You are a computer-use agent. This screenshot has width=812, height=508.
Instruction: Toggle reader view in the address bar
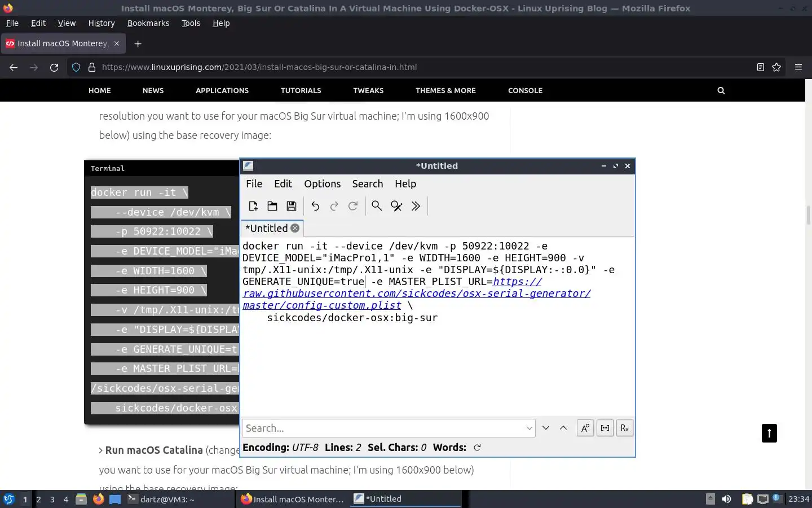(761, 67)
